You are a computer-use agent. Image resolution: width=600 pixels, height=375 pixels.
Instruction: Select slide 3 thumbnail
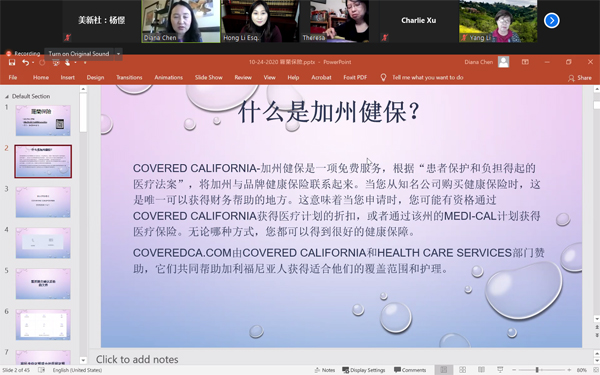click(x=43, y=202)
